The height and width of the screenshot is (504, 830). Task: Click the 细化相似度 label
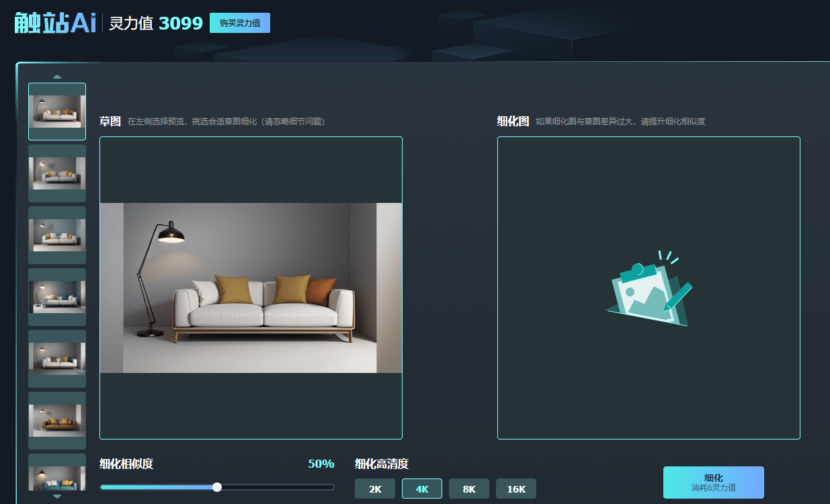click(x=126, y=464)
